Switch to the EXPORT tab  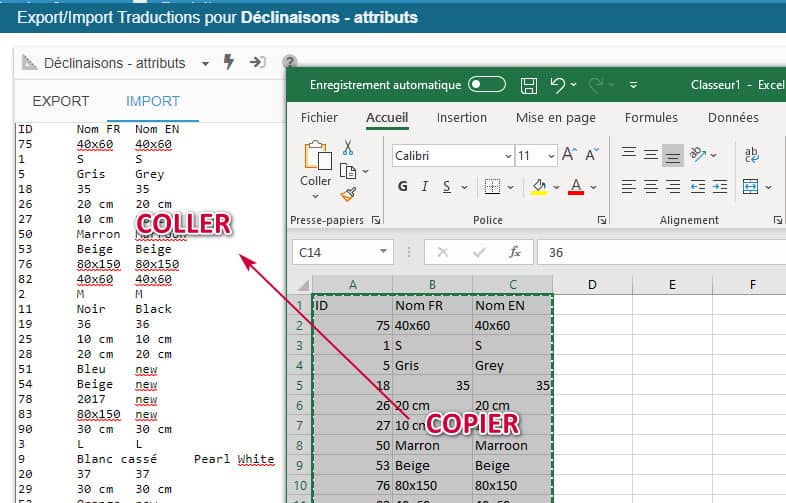click(61, 101)
